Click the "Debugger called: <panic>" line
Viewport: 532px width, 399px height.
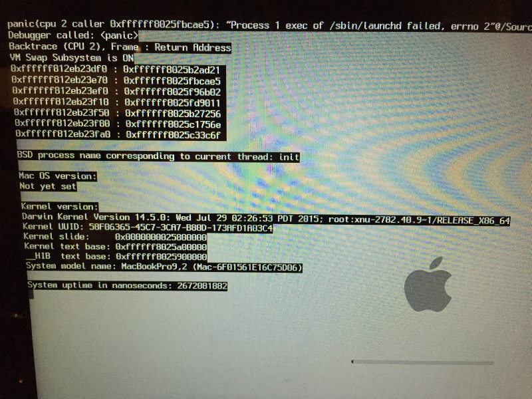tap(73, 35)
